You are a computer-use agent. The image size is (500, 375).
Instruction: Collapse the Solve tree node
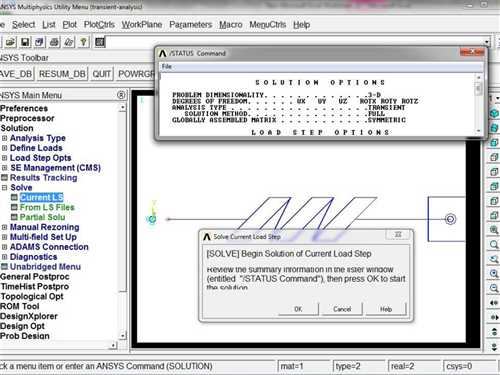point(4,188)
